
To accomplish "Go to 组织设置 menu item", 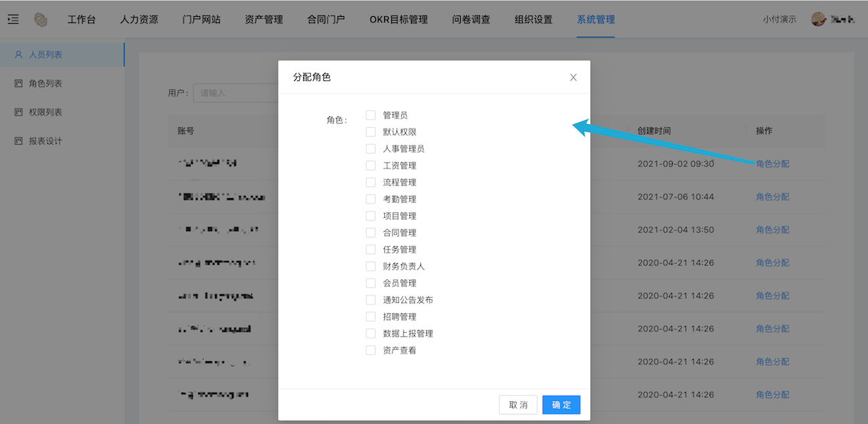I will point(534,19).
